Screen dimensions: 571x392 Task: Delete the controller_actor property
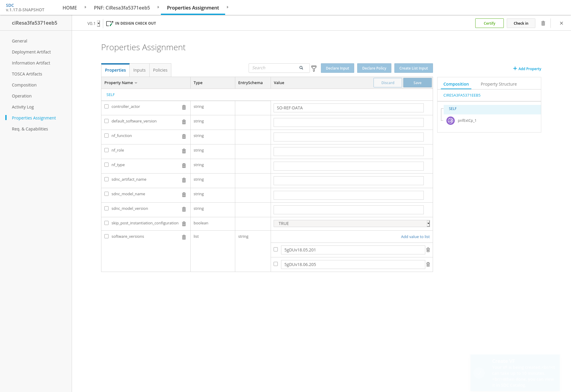click(184, 107)
